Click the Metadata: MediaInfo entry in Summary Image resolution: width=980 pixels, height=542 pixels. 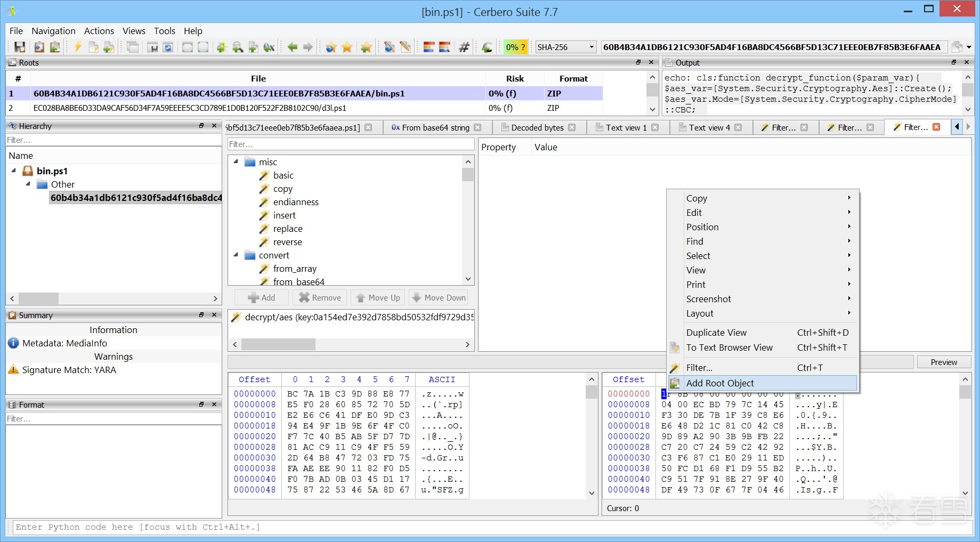point(64,343)
